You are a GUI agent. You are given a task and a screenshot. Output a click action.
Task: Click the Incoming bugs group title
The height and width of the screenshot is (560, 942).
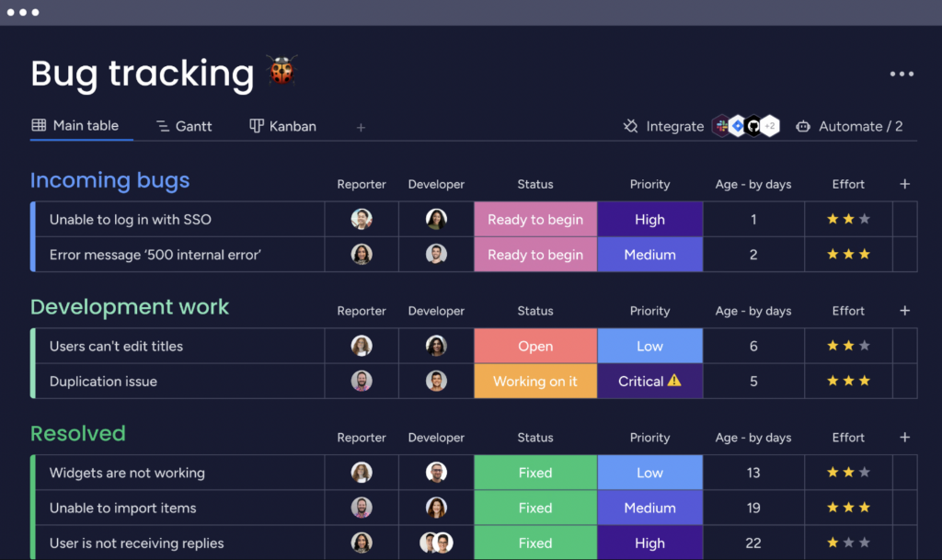coord(109,180)
